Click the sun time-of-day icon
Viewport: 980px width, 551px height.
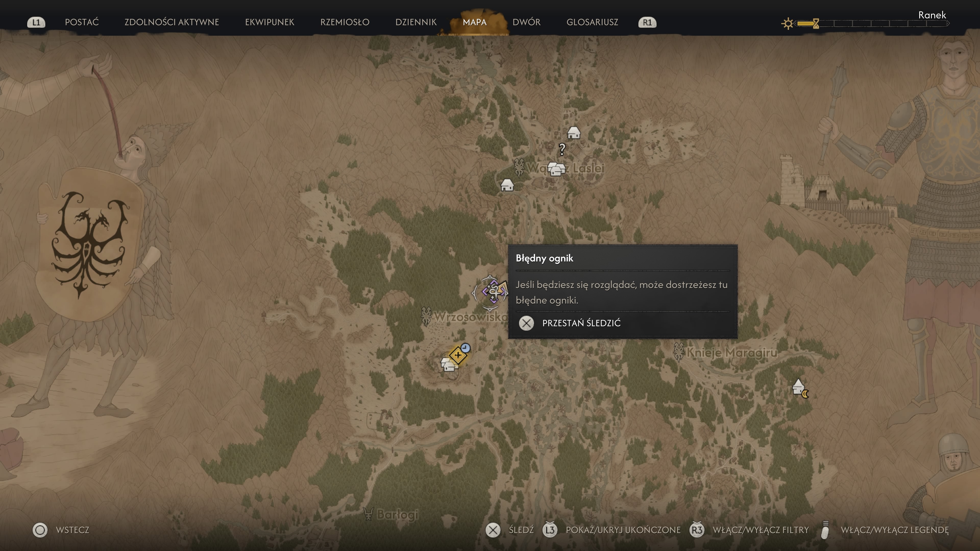pyautogui.click(x=788, y=23)
